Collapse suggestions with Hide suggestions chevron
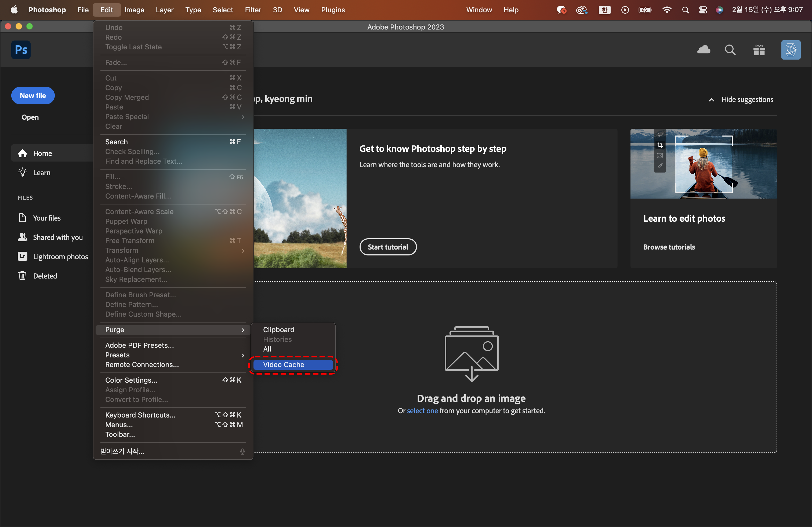The image size is (812, 527). pyautogui.click(x=711, y=100)
